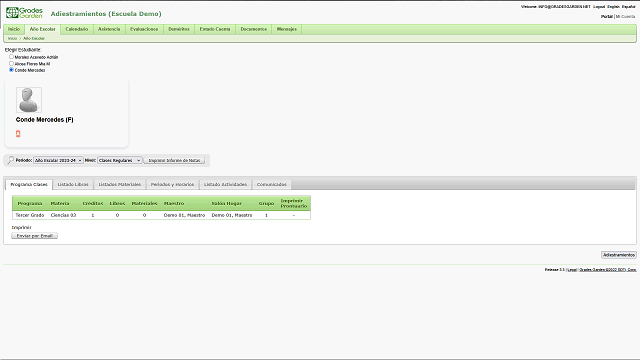This screenshot has width=640, height=360.
Task: Click the Materia column header
Action: [60, 203]
